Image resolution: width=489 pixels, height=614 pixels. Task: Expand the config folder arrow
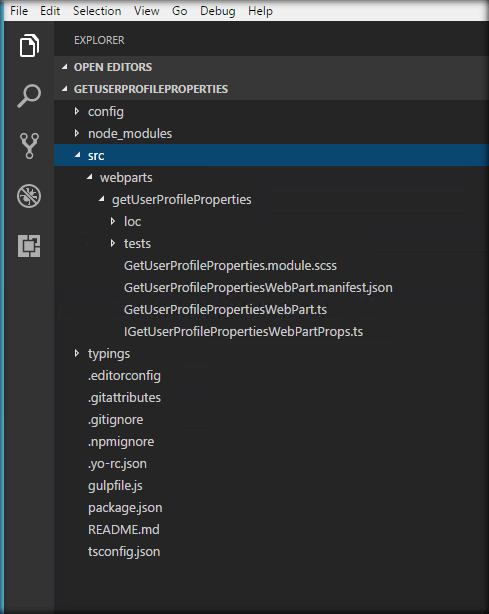coord(77,112)
